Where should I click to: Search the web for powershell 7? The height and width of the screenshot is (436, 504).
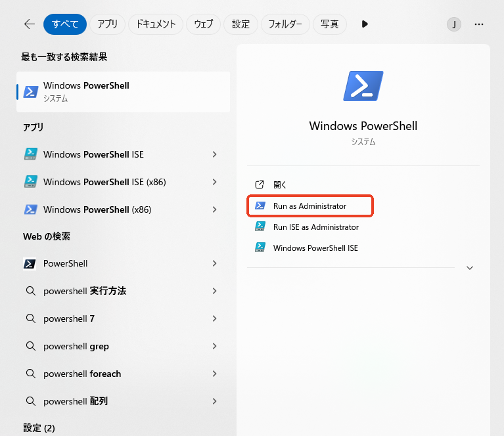[69, 318]
